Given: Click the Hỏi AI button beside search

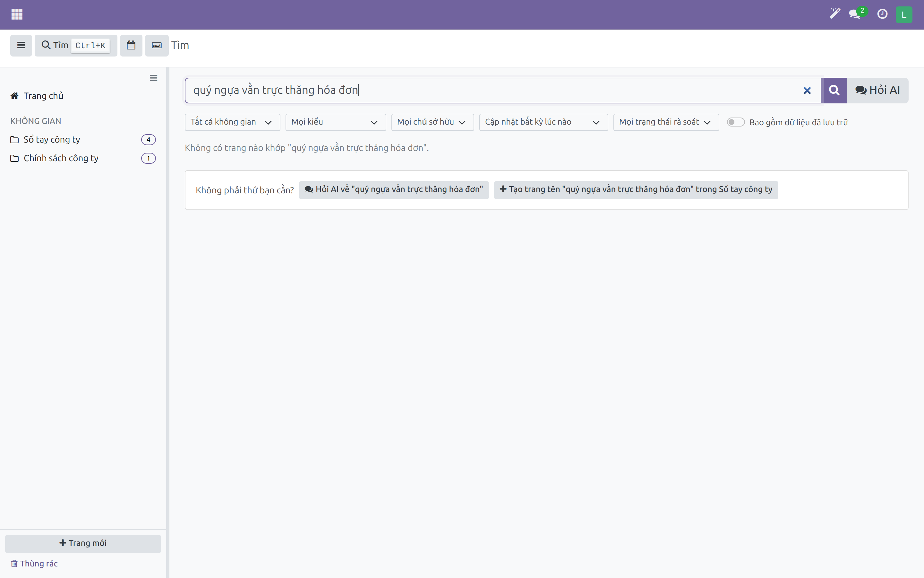Looking at the screenshot, I should tap(877, 91).
